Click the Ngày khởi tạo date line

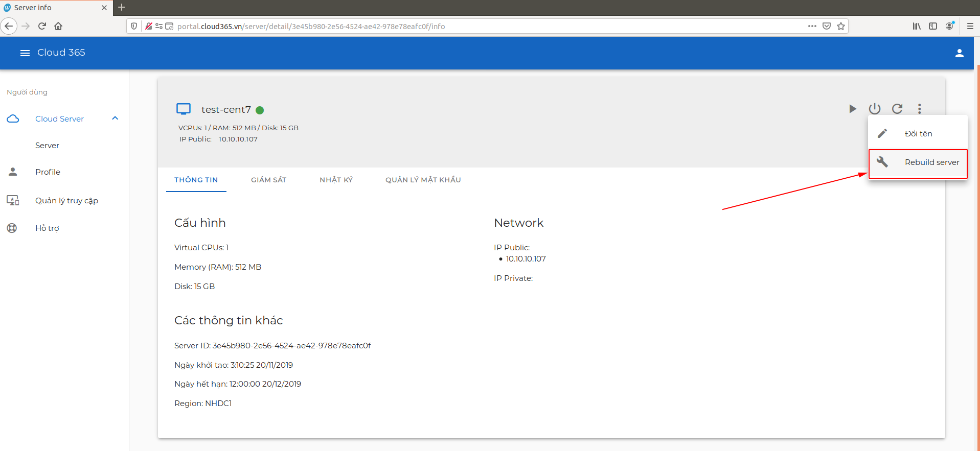click(234, 365)
